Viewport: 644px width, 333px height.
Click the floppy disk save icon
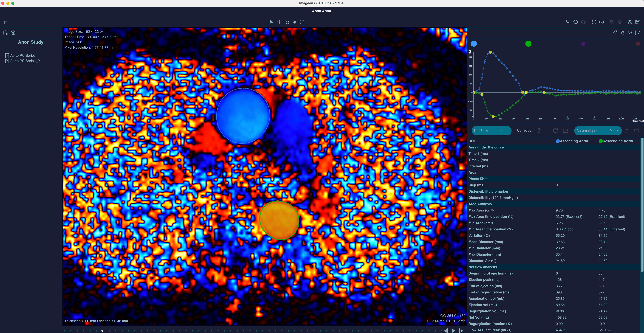click(638, 22)
